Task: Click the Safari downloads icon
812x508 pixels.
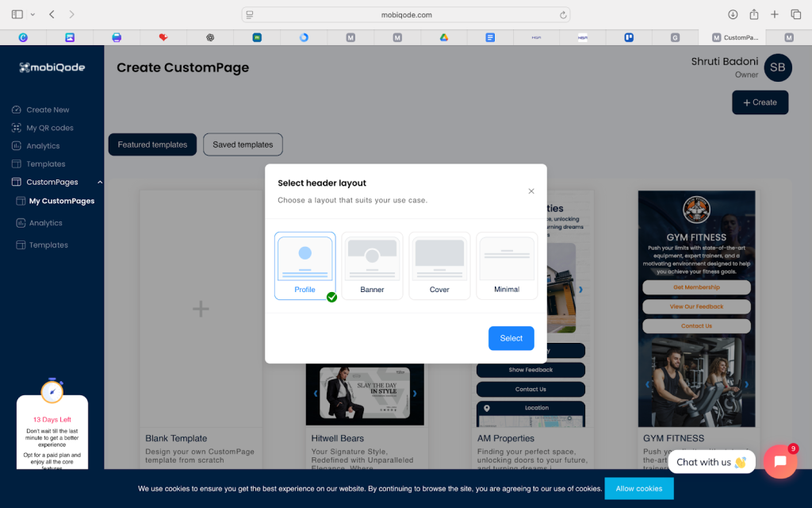Action: point(733,14)
